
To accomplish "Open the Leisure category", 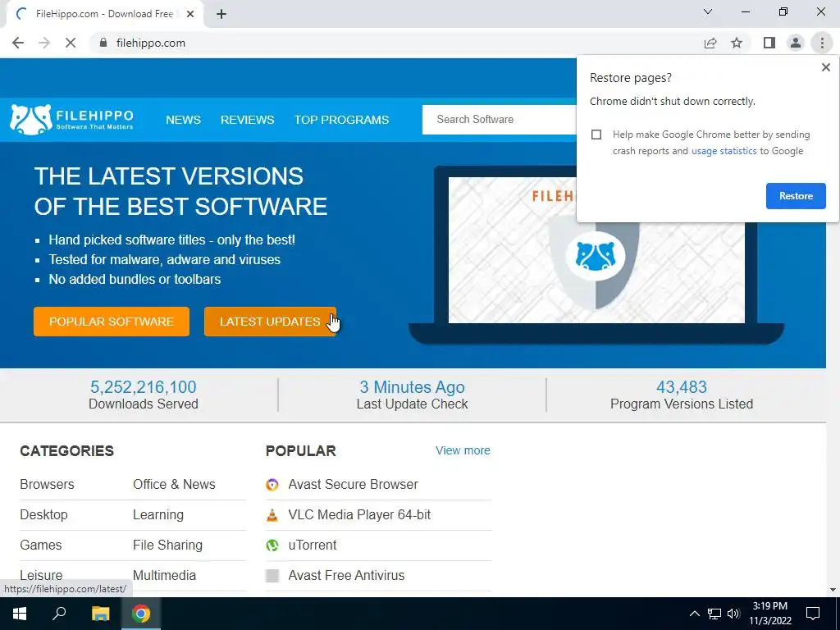I will click(x=41, y=575).
